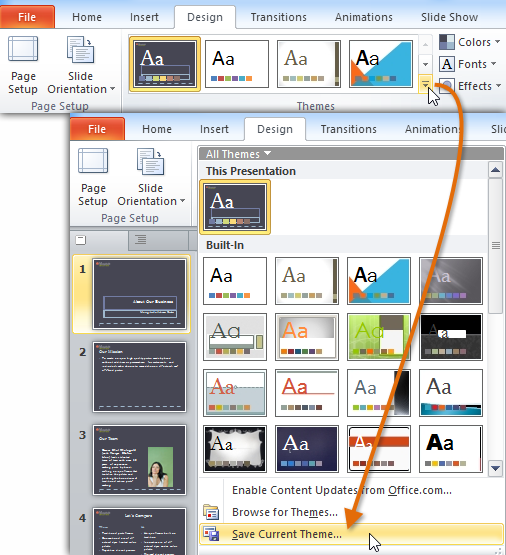Viewport: 506px width, 555px height.
Task: Choose the Clarity theme with red underlined Aa
Action: (x=307, y=393)
